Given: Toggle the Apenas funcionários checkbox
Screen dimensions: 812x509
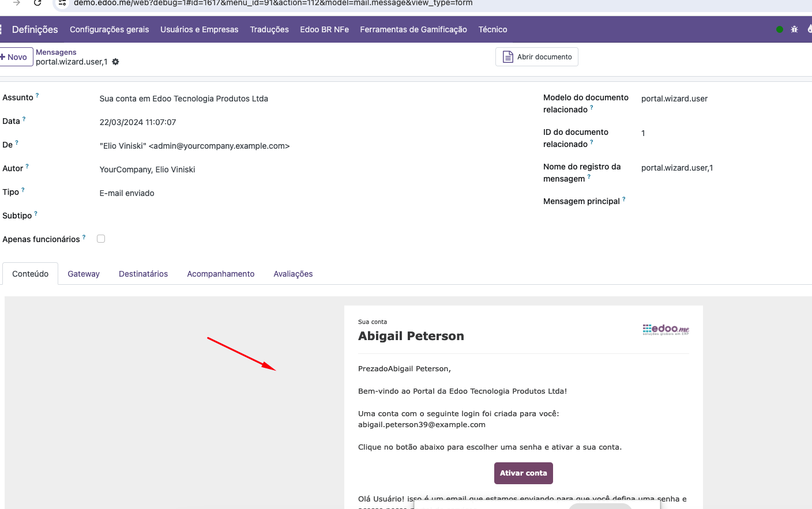Looking at the screenshot, I should click(x=101, y=239).
